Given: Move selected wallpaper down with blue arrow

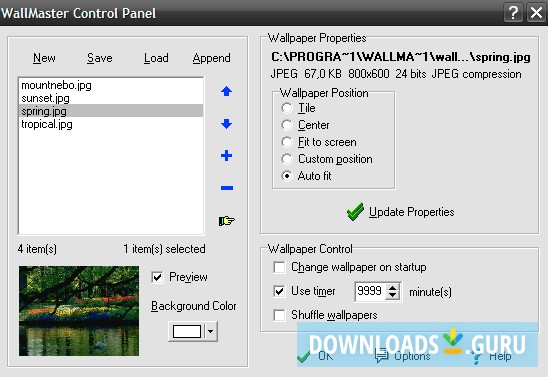Looking at the screenshot, I should click(x=226, y=124).
